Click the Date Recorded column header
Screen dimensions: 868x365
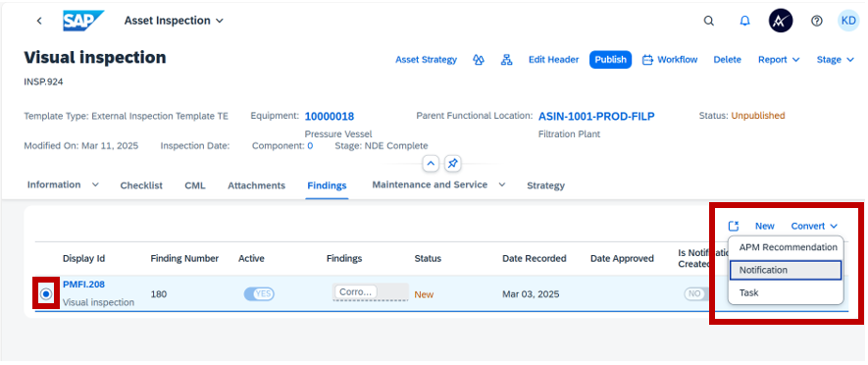pyautogui.click(x=535, y=259)
